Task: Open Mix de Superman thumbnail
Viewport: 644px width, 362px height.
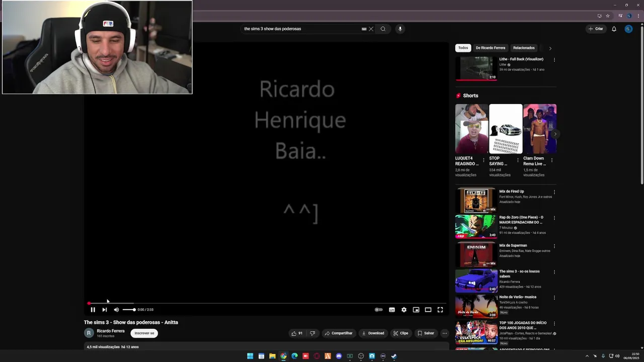Action: [476, 254]
